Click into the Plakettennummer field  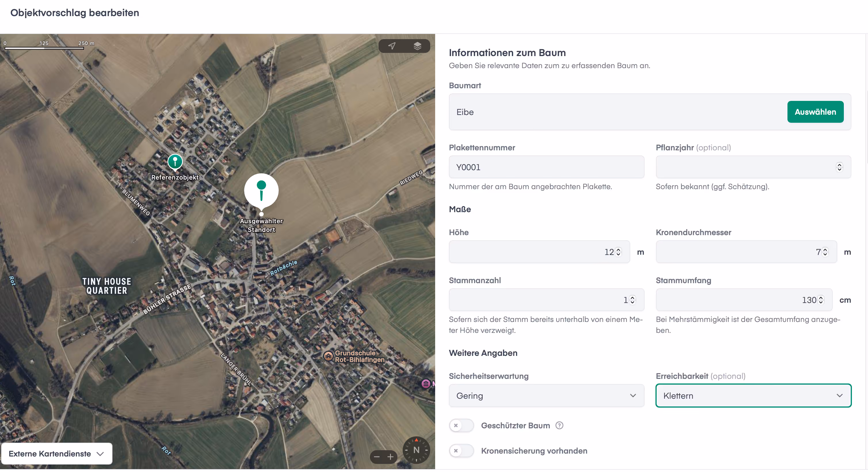[546, 167]
